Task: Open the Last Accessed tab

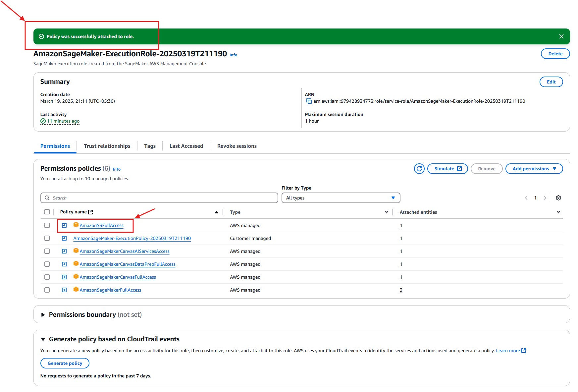Action: (x=186, y=146)
